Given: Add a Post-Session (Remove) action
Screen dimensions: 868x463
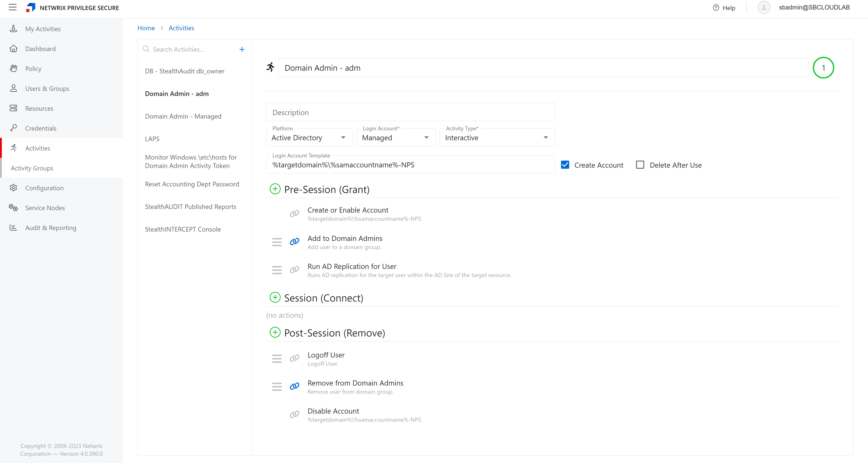Looking at the screenshot, I should click(x=275, y=333).
